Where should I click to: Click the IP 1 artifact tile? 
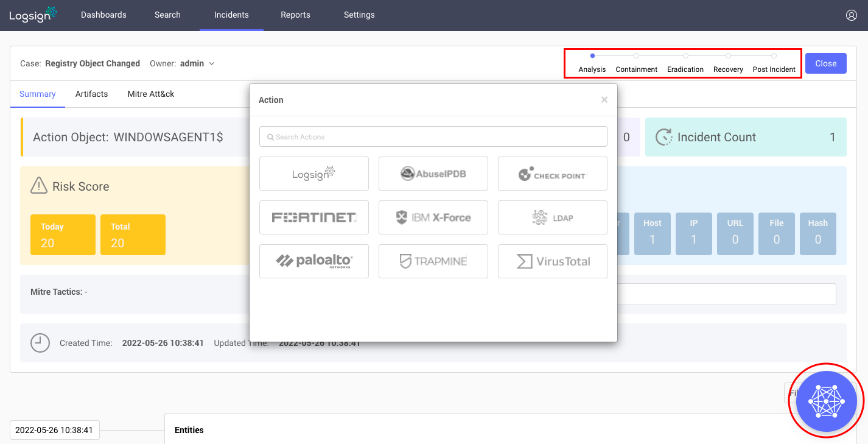coord(694,234)
